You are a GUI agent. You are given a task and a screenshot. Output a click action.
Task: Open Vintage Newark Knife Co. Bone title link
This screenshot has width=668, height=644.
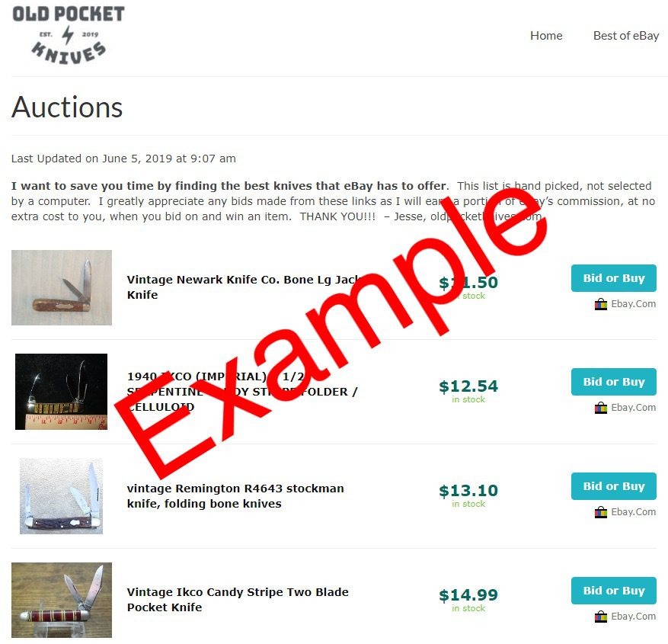pos(245,287)
